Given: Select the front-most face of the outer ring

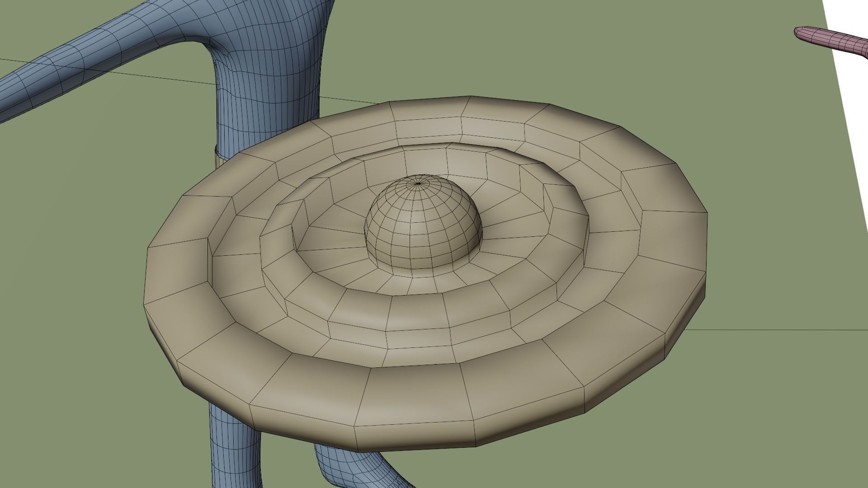Looking at the screenshot, I should [414, 395].
